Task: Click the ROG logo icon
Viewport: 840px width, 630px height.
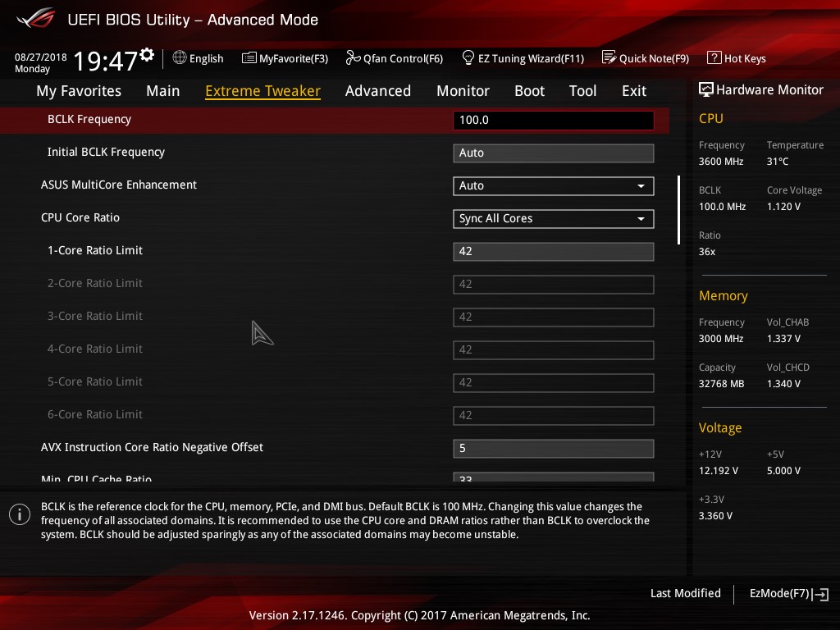Action: pyautogui.click(x=35, y=19)
